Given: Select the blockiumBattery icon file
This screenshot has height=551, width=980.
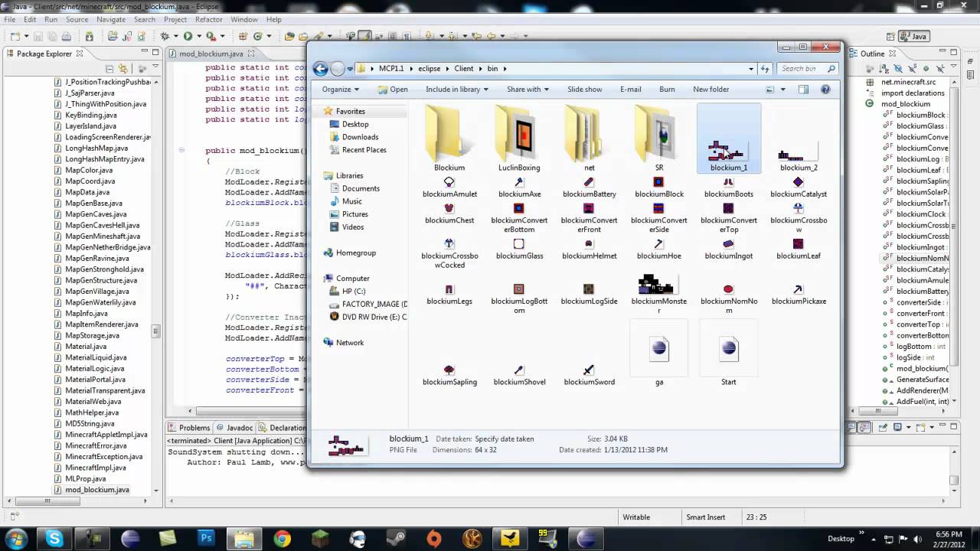Looking at the screenshot, I should (589, 187).
